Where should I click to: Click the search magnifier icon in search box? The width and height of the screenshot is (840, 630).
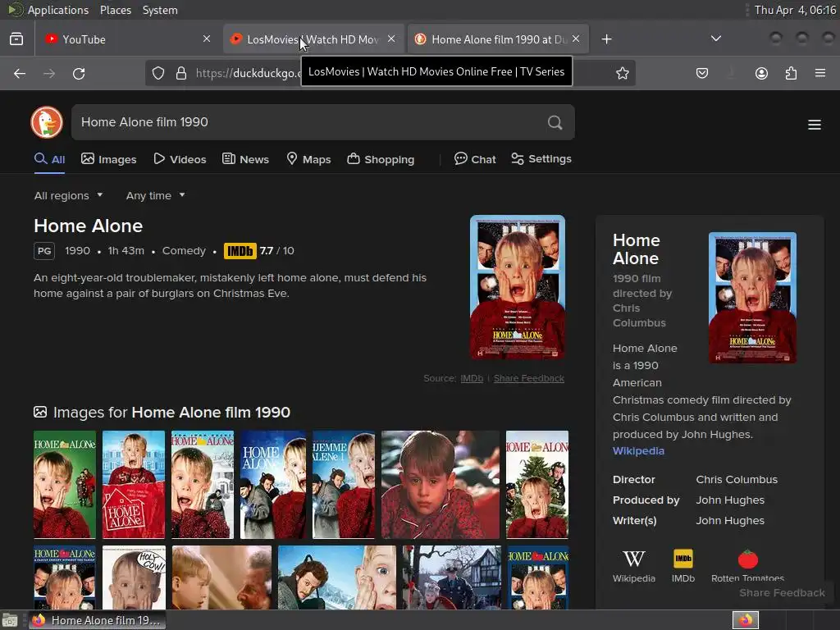(x=555, y=123)
